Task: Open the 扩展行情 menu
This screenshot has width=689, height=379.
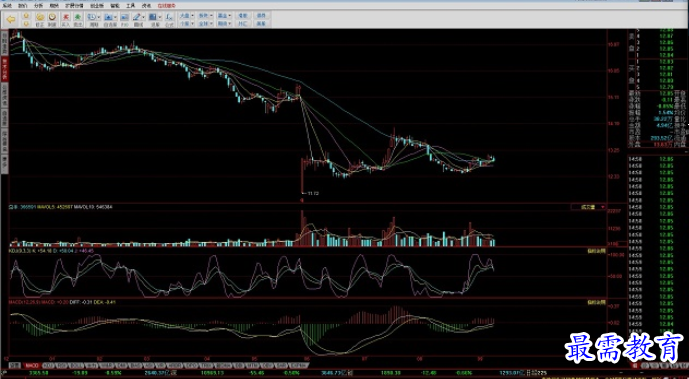Action: tap(74, 6)
